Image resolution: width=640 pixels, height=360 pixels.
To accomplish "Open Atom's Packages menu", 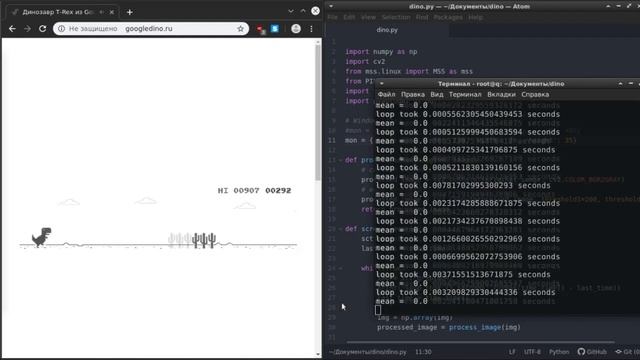I will 448,17.
